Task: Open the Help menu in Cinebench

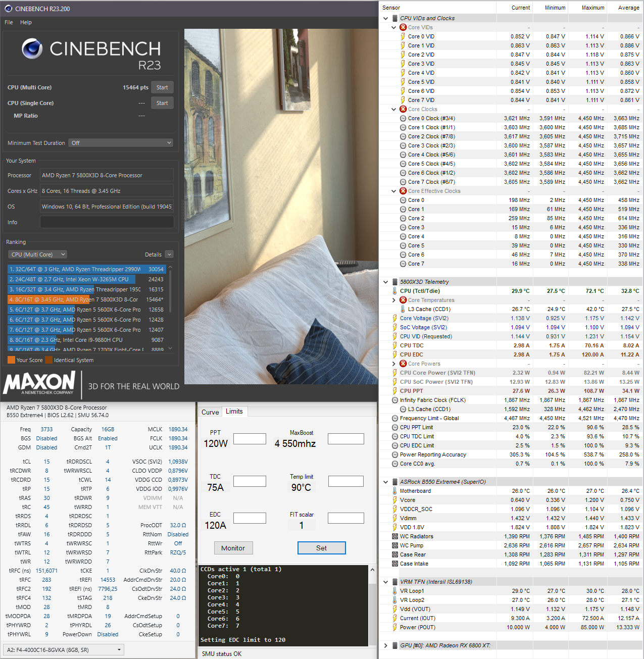Action: (x=26, y=22)
